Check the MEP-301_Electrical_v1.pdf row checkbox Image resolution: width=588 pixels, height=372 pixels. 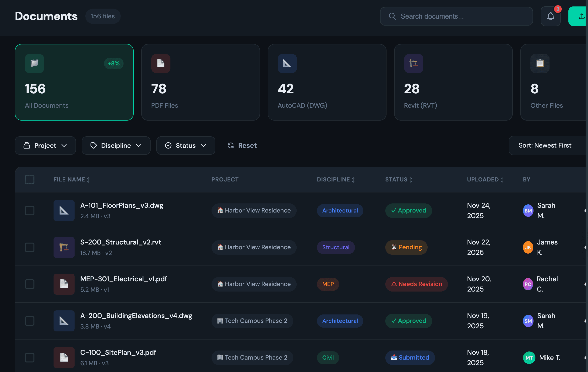[30, 284]
